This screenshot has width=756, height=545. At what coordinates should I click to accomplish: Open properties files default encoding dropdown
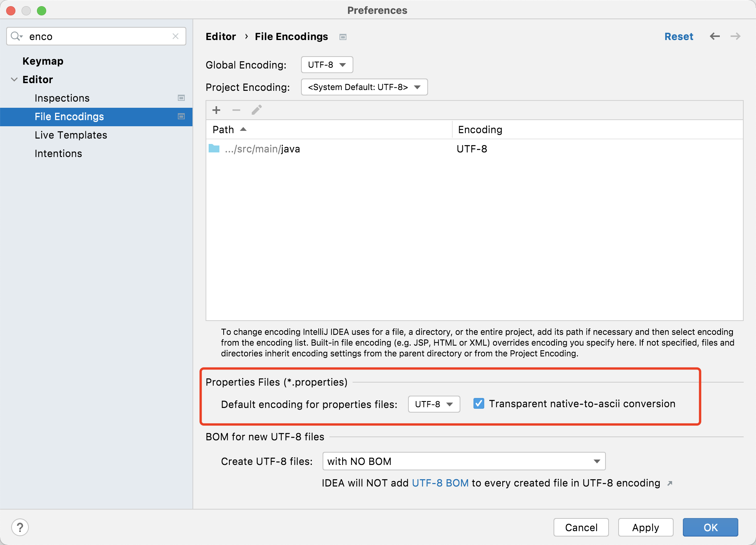click(434, 404)
